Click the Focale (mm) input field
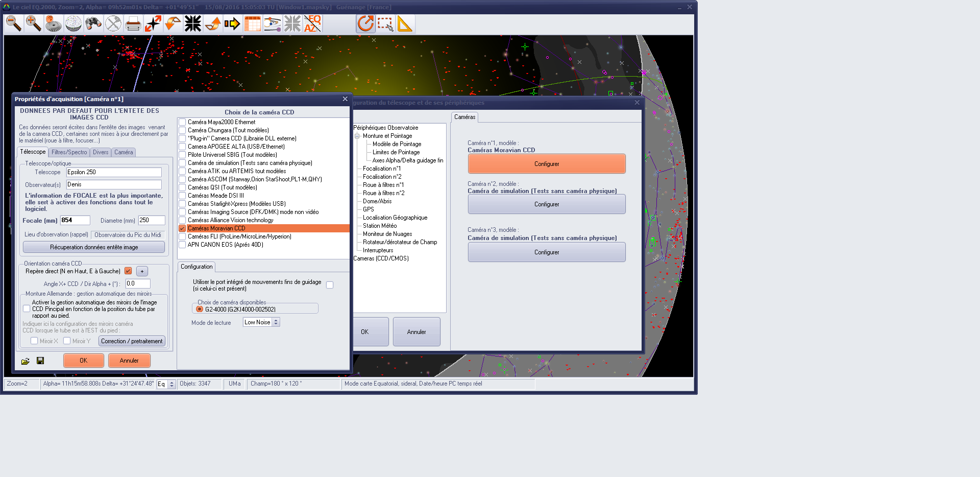Screen dimensions: 980x477 point(75,220)
